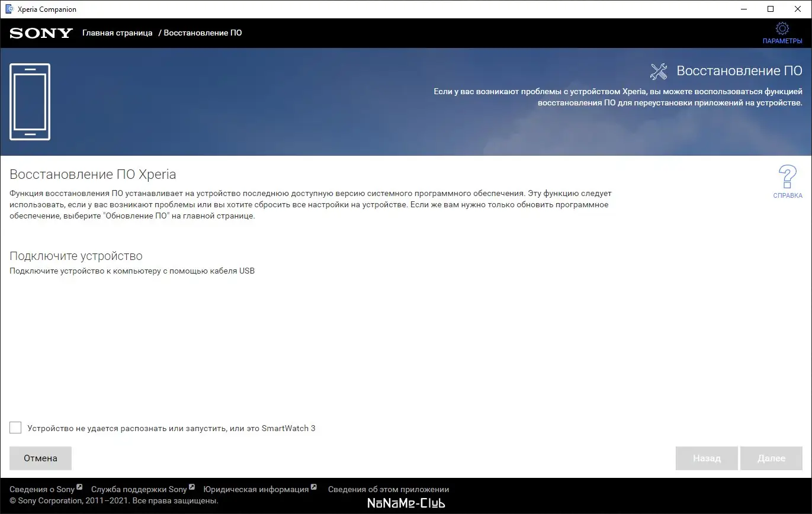Click the Далее button

(x=771, y=458)
